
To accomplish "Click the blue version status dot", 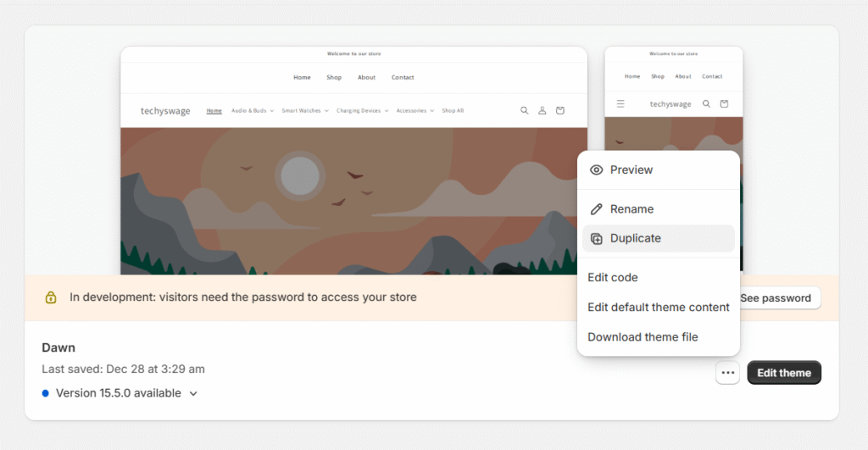I will [46, 393].
